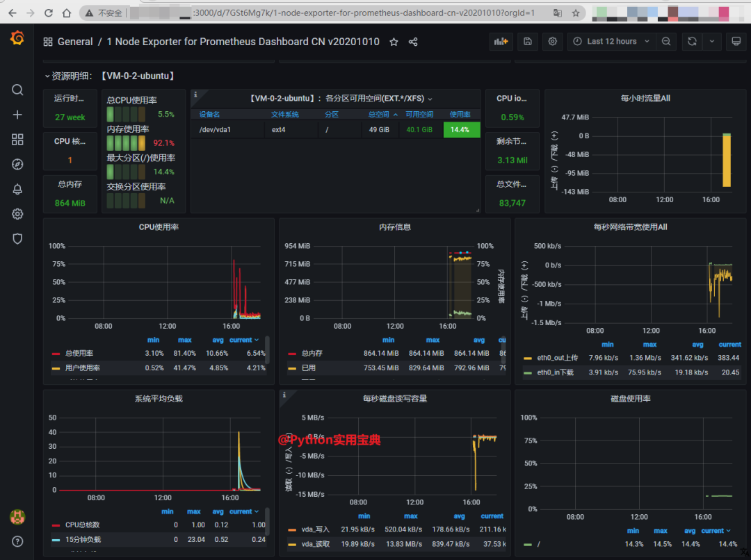Open the General folder breadcrumb link
Screen dimensions: 751x560
pyautogui.click(x=75, y=42)
